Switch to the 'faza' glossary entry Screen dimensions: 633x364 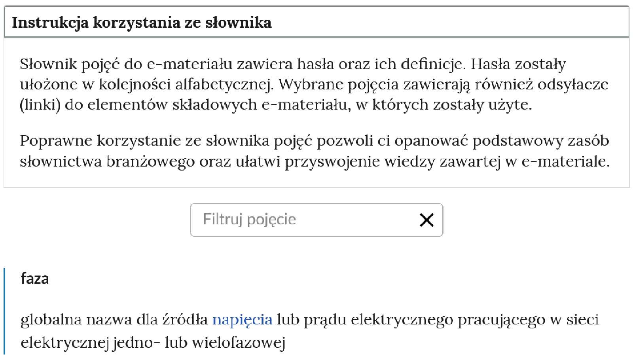pos(34,279)
